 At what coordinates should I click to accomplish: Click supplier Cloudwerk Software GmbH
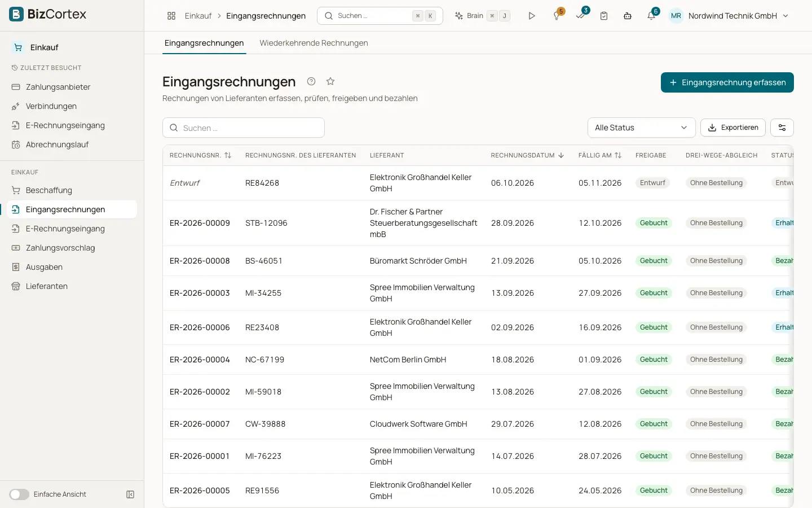pos(418,424)
